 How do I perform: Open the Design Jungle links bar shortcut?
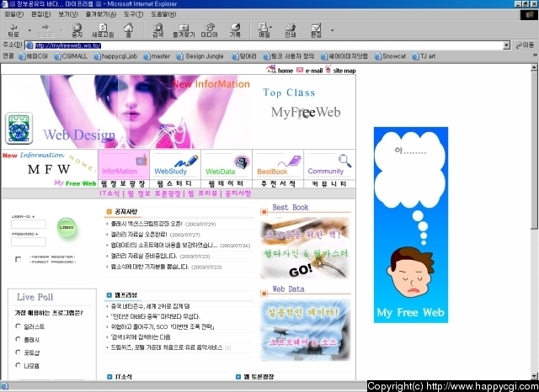point(200,56)
